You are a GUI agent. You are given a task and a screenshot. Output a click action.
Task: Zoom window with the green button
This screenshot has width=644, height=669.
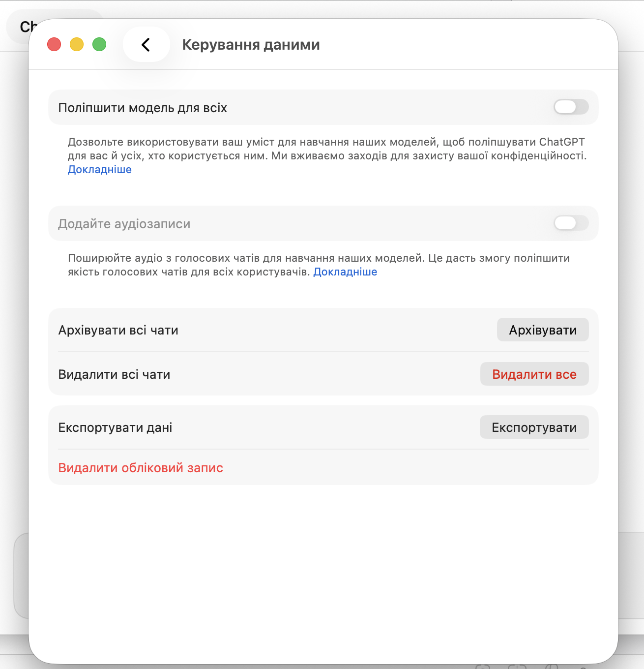(99, 45)
